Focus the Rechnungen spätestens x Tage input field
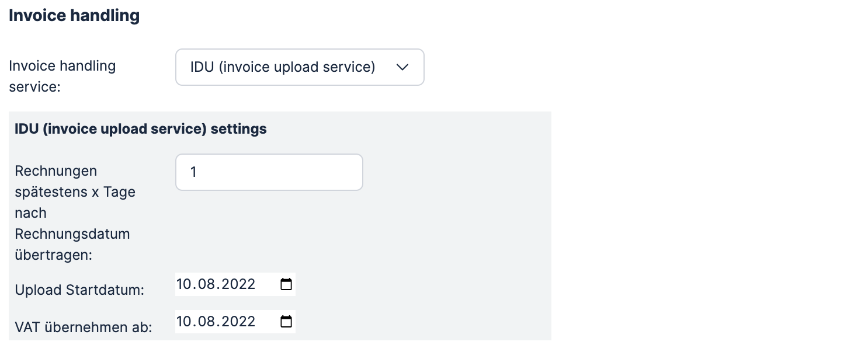The height and width of the screenshot is (352, 868). click(x=269, y=172)
